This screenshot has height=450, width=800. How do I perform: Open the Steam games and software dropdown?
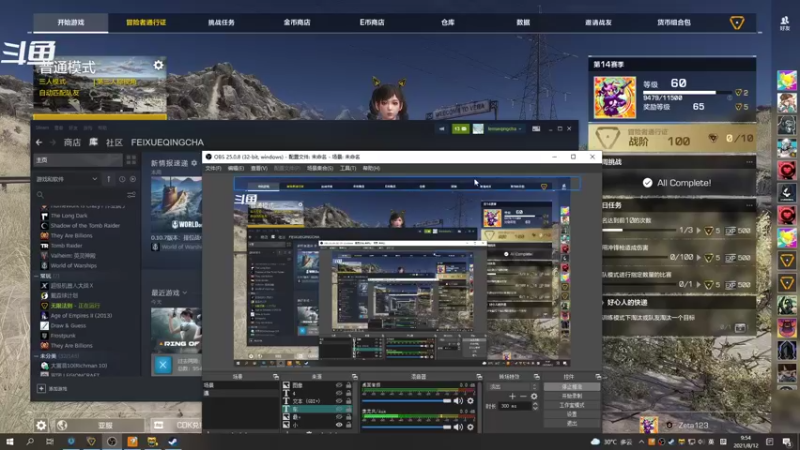[67, 179]
